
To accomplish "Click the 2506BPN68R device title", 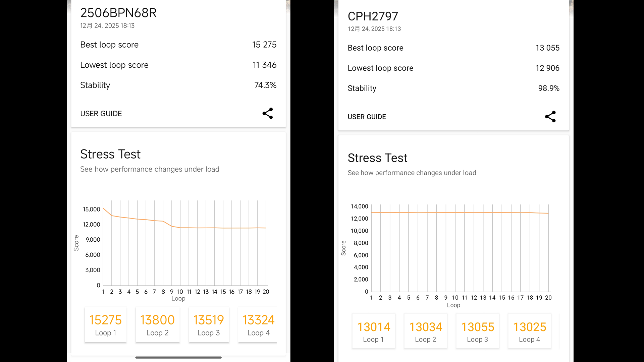I will point(118,13).
